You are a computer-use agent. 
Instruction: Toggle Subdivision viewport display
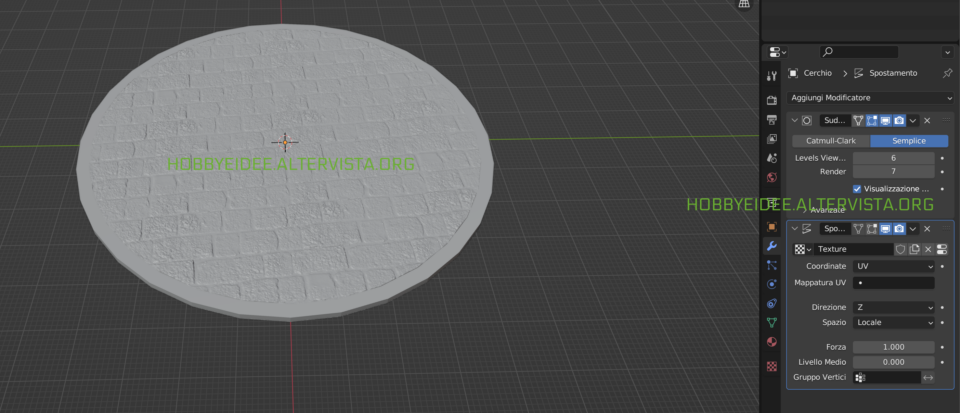click(885, 121)
